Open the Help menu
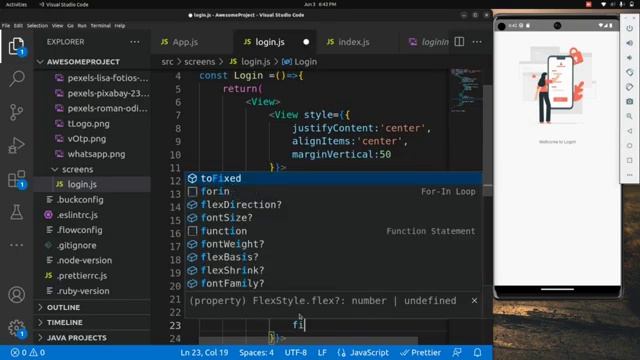Screen dimensions: 640x360 tap(120, 26)
